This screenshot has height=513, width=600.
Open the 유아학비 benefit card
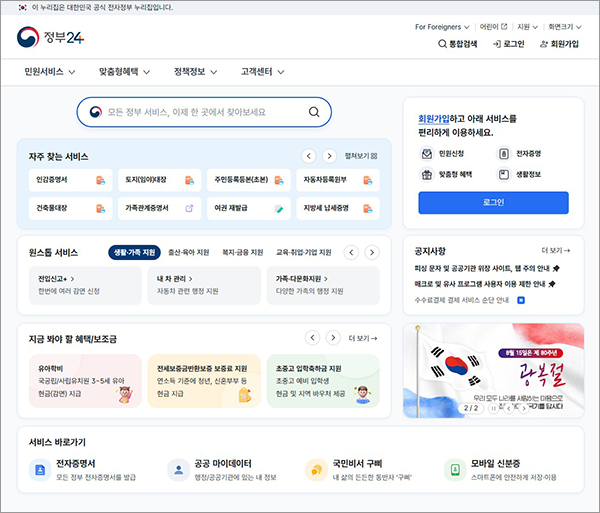(85, 381)
